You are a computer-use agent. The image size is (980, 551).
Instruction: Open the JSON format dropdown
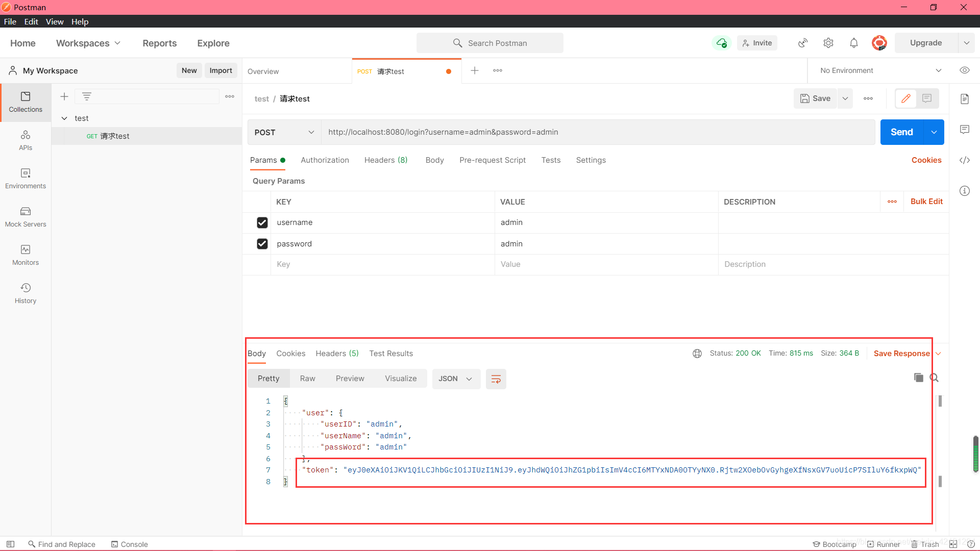click(455, 379)
